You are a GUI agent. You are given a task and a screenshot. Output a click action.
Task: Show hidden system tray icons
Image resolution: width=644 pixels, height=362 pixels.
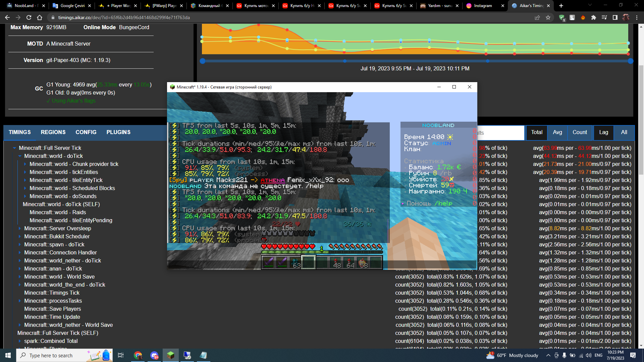(548, 355)
